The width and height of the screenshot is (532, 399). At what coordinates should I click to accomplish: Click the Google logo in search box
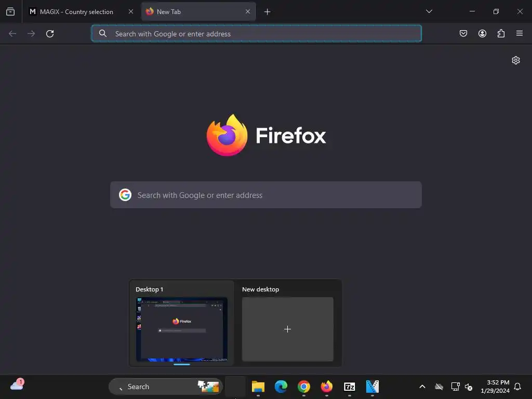click(125, 195)
